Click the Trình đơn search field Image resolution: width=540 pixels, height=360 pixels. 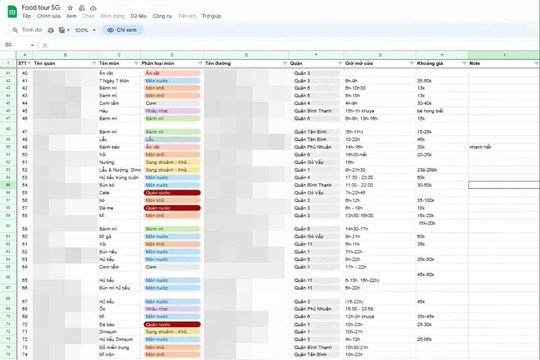(32, 30)
